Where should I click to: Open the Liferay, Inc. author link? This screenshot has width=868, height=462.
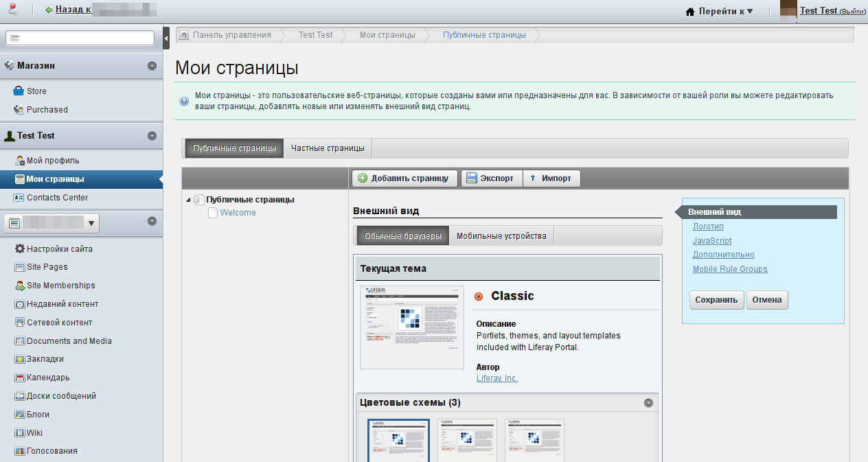pyautogui.click(x=497, y=378)
